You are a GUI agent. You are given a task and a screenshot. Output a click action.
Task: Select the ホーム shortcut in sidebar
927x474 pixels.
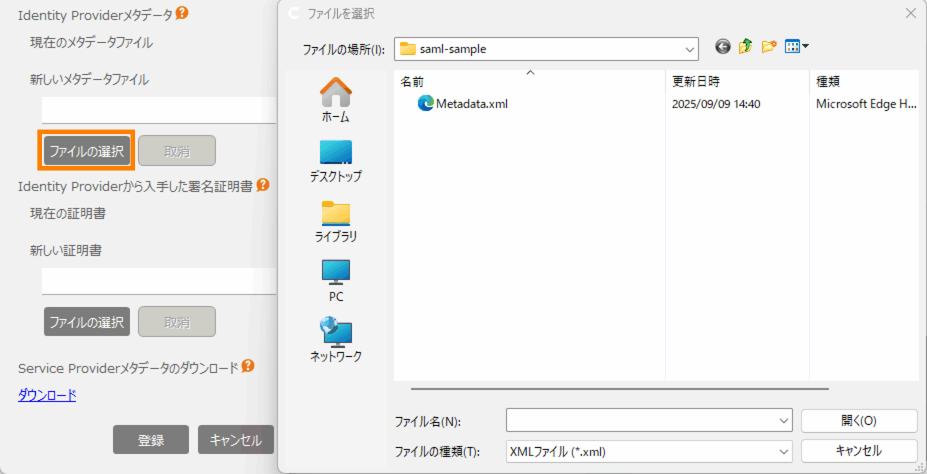(x=335, y=100)
